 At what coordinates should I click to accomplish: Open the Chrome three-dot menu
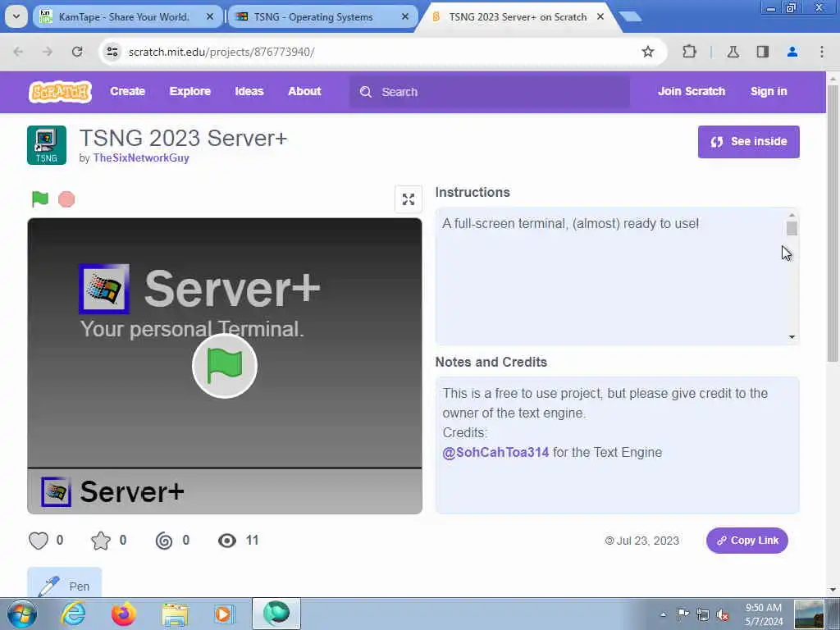coord(822,52)
